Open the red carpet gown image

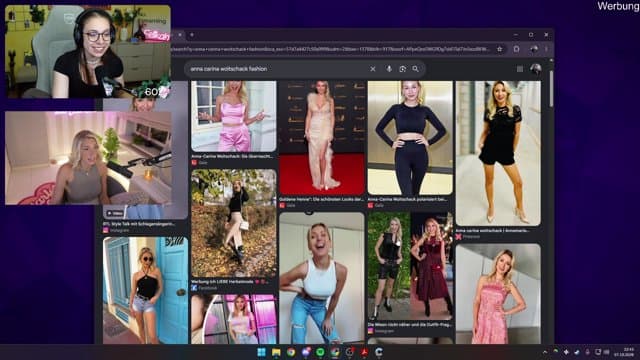(322, 138)
